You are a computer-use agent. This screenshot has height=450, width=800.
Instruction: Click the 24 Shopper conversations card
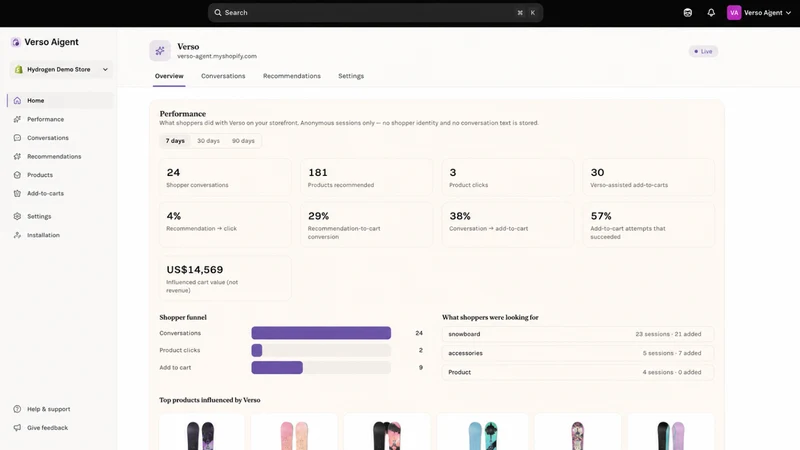(x=226, y=178)
